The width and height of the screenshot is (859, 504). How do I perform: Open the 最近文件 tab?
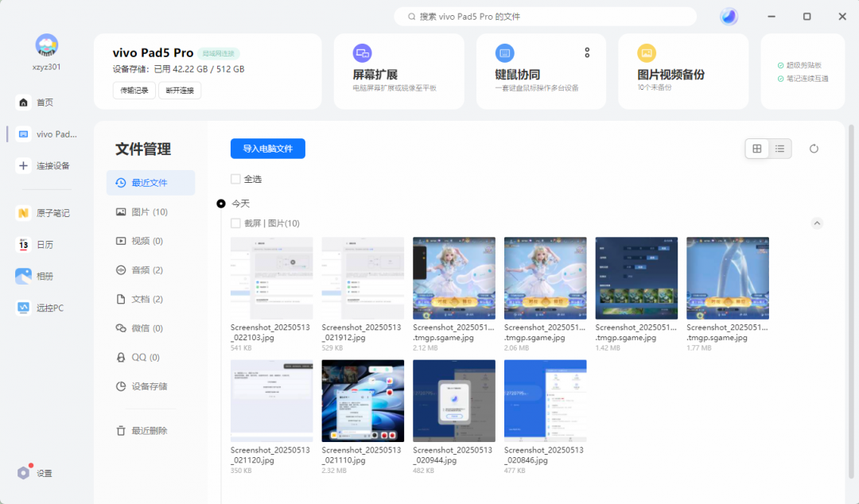click(150, 182)
